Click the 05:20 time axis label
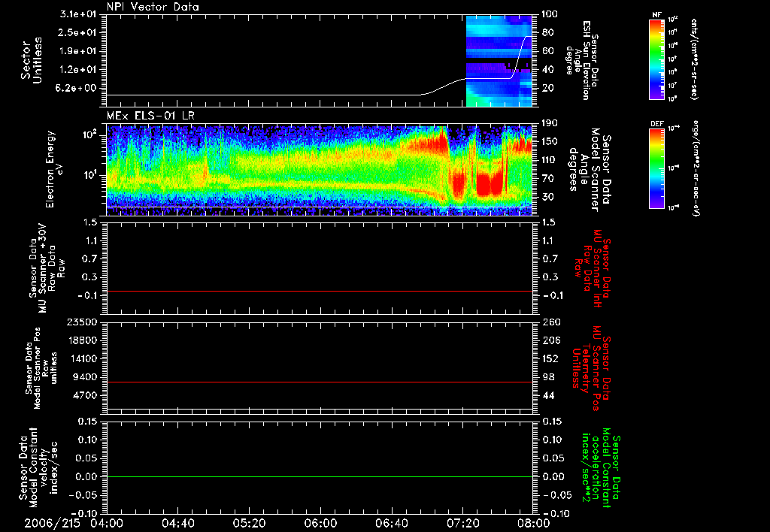The width and height of the screenshot is (770, 532). (x=250, y=523)
